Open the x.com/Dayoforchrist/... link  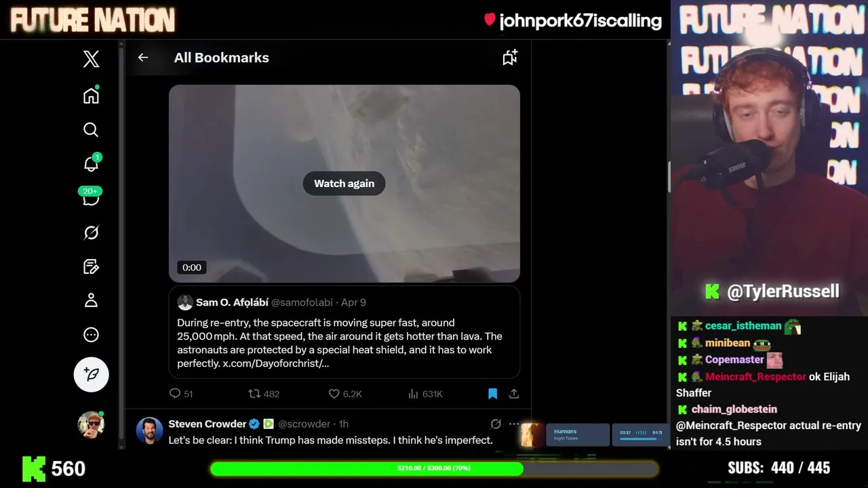[x=276, y=363]
